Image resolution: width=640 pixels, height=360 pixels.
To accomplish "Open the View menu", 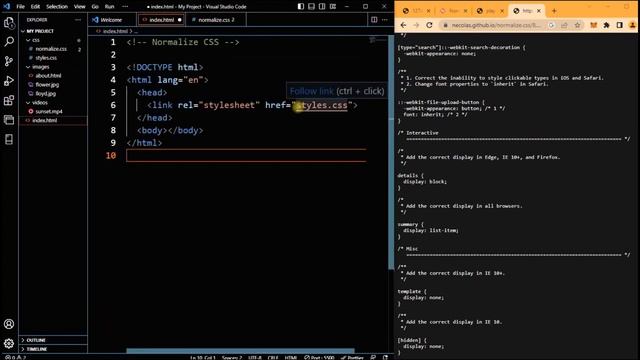I will [80, 7].
